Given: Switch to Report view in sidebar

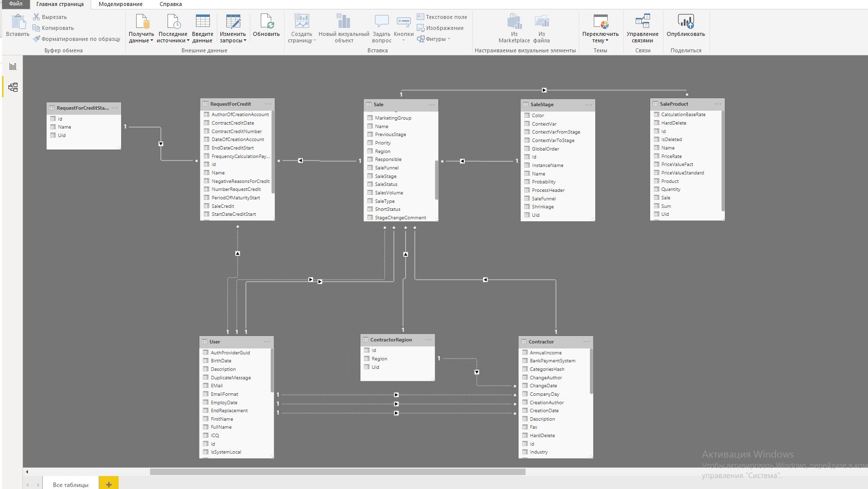Looking at the screenshot, I should [13, 66].
